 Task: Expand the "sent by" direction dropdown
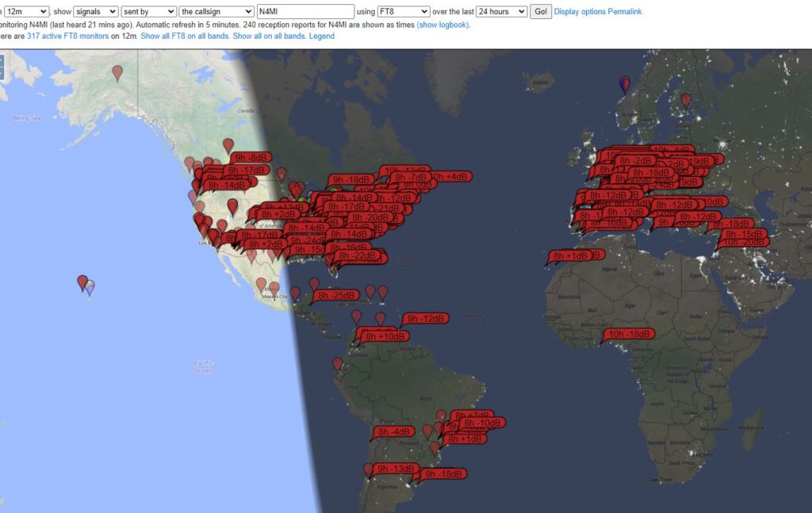(148, 12)
